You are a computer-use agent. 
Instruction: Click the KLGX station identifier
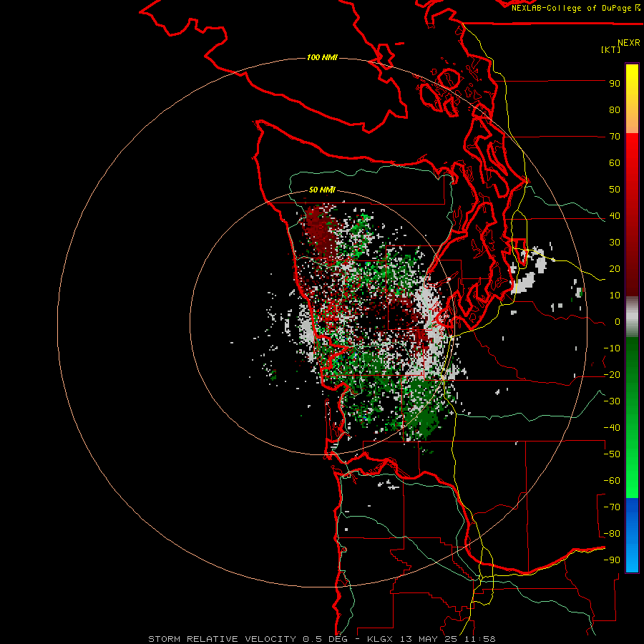tap(380, 639)
